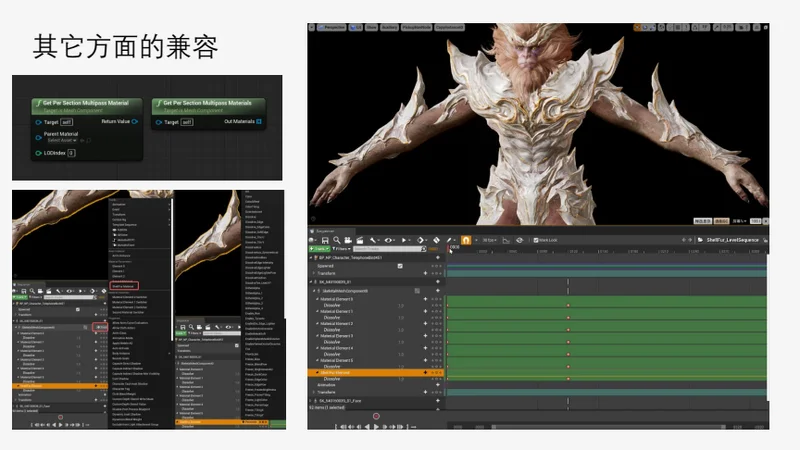Expand the Transform track below Spawned

pos(314,273)
